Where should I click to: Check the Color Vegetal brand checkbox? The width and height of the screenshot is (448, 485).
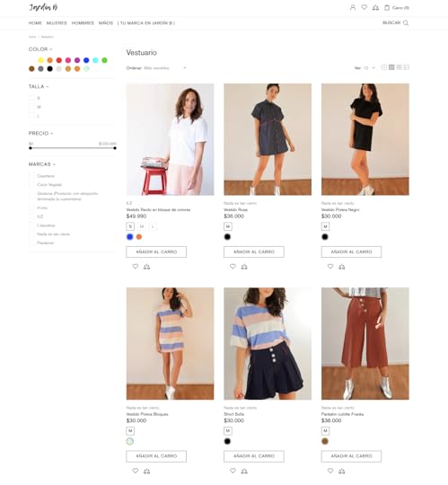[x=31, y=185]
